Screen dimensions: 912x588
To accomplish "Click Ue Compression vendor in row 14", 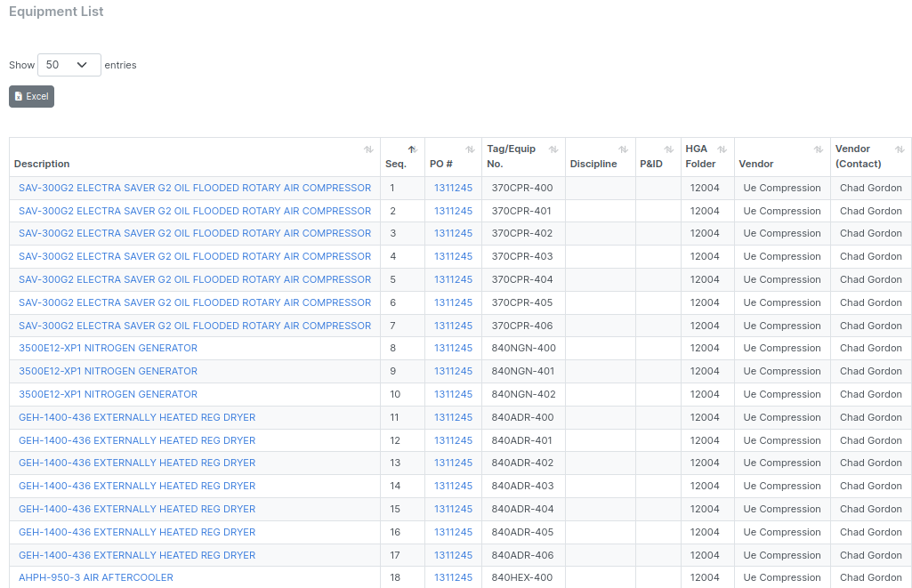I will (782, 487).
